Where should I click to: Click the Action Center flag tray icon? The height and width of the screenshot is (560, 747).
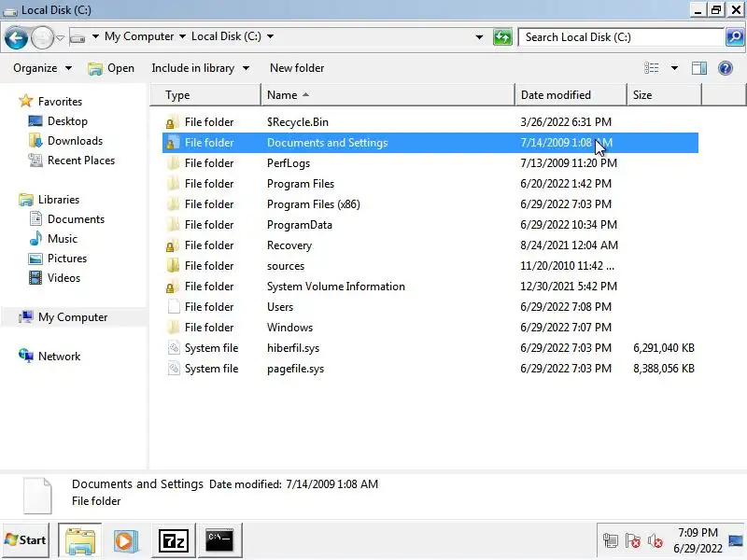coord(633,540)
